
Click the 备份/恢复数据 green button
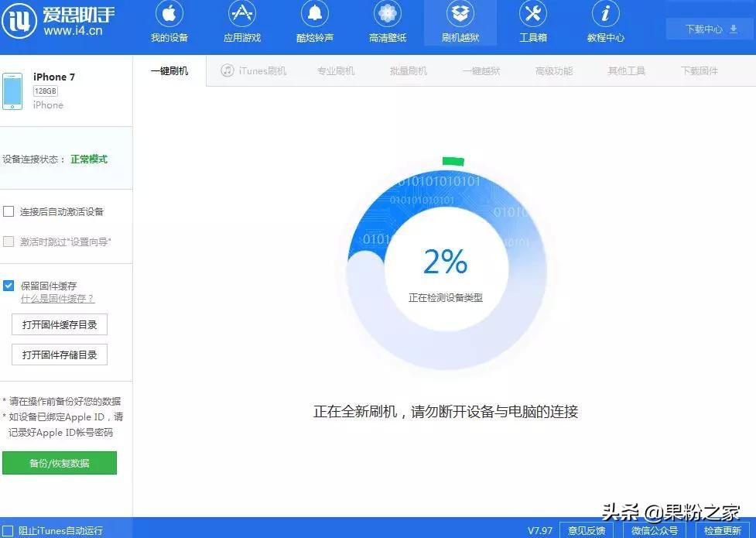(x=60, y=463)
